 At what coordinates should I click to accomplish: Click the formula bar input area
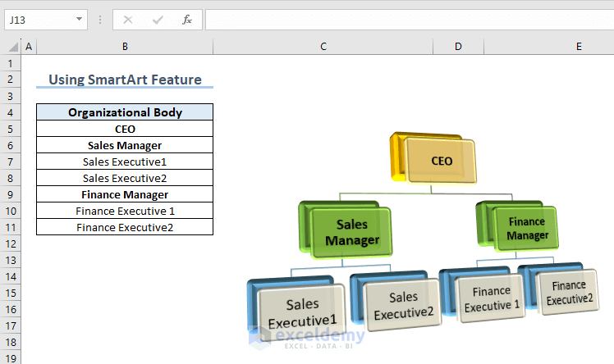410,20
